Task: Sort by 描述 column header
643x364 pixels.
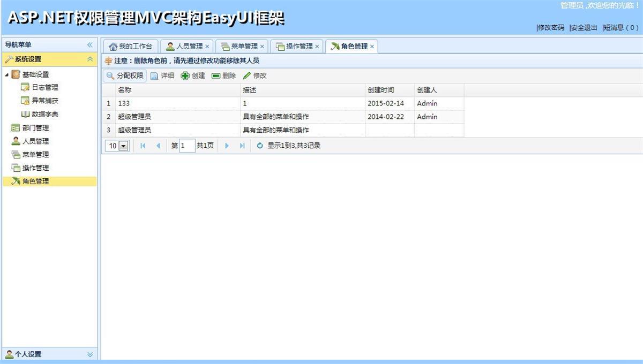Action: click(303, 90)
